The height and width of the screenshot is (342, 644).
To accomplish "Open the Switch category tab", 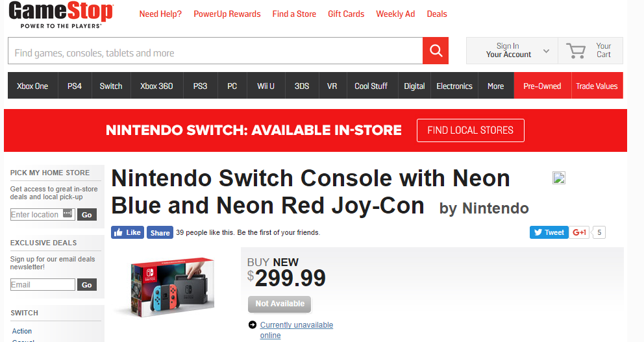I will [x=111, y=86].
